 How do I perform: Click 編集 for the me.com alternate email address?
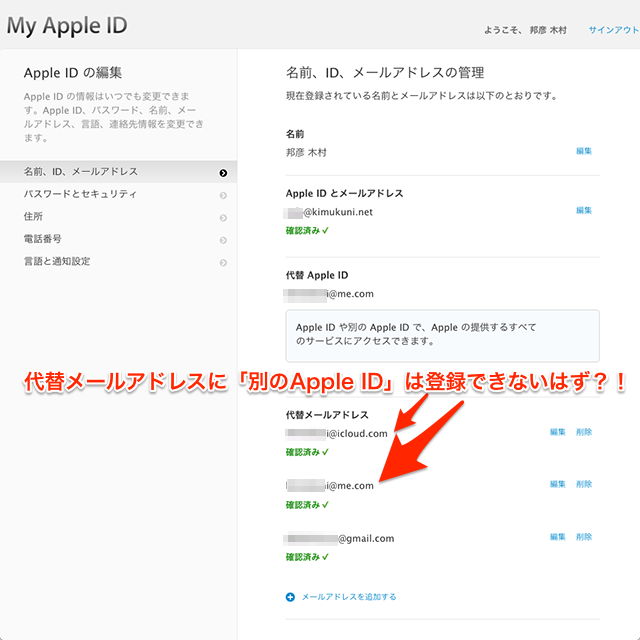[558, 484]
